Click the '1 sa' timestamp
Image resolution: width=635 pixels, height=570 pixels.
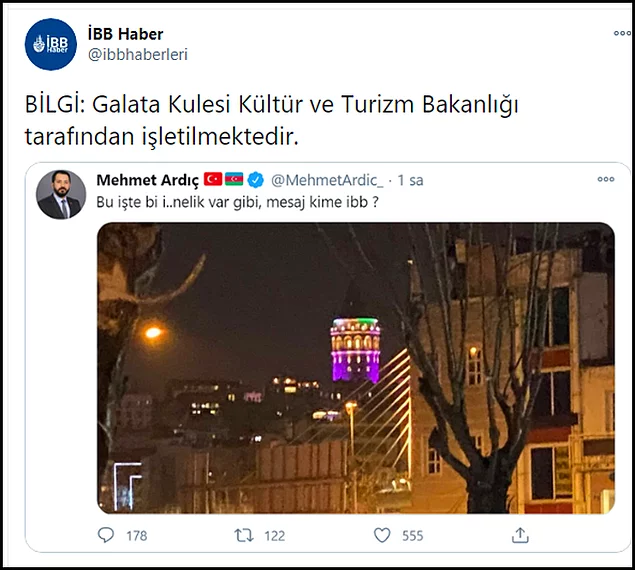(x=410, y=180)
